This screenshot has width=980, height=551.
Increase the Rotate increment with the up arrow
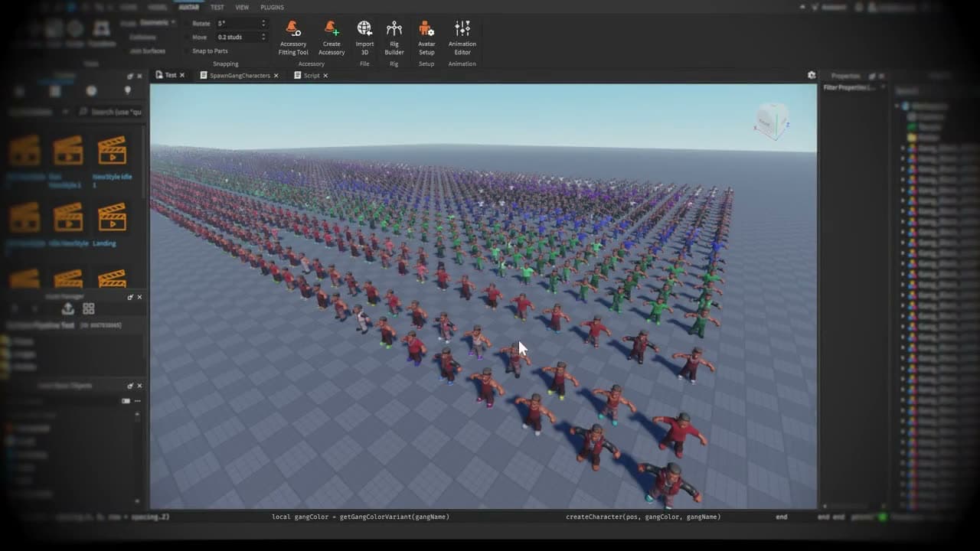263,21
